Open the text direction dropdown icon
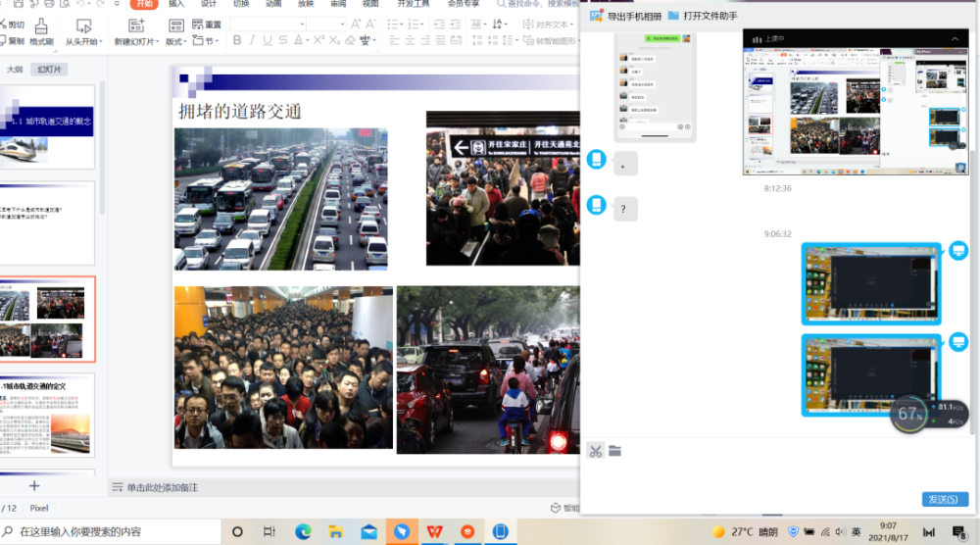980x545 pixels. click(500, 24)
